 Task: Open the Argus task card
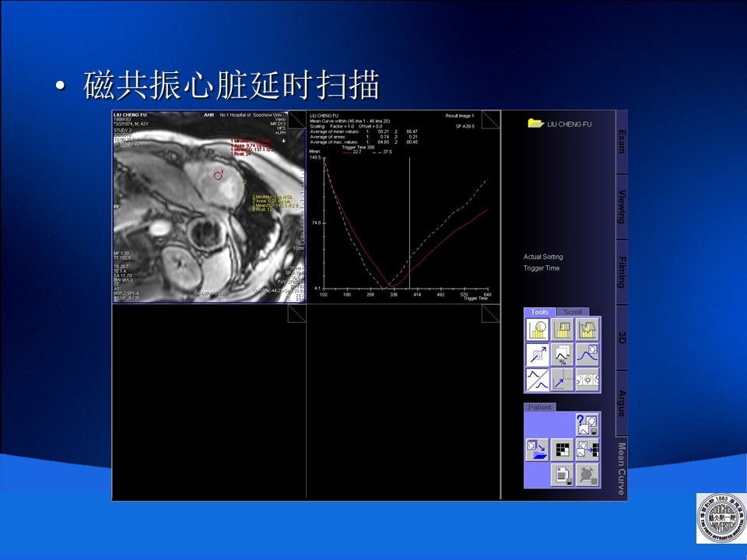point(621,403)
